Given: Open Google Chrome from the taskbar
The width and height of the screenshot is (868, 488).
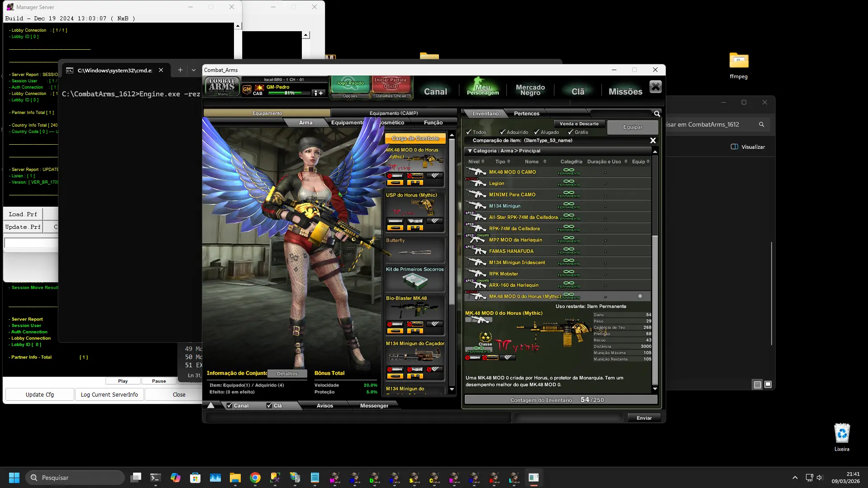Looking at the screenshot, I should [x=255, y=478].
